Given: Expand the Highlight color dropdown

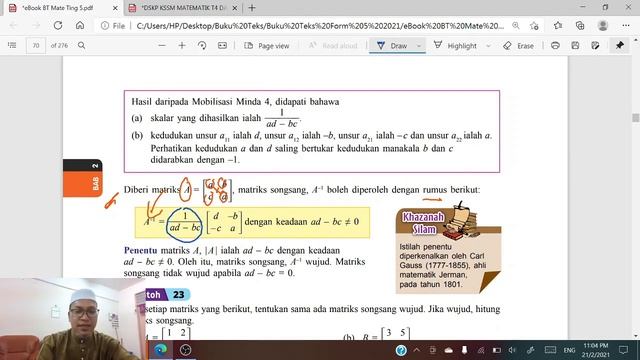Looking at the screenshot, I should coord(489,46).
